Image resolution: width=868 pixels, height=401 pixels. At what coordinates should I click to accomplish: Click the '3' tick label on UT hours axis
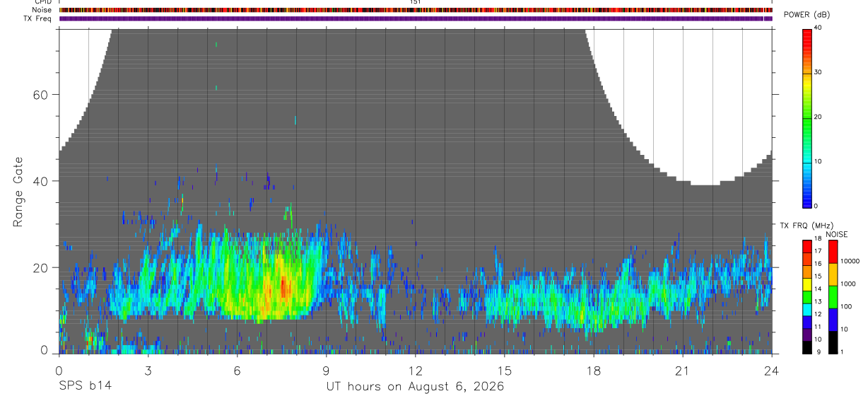pos(148,371)
